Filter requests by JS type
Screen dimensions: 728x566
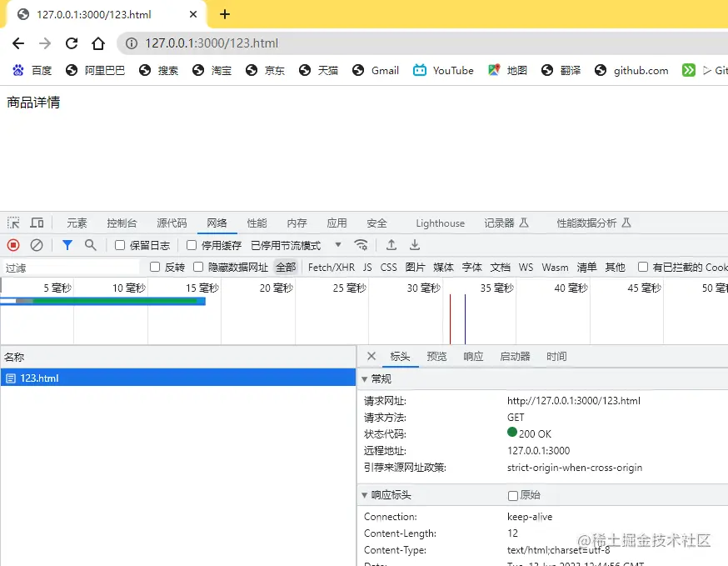[367, 268]
